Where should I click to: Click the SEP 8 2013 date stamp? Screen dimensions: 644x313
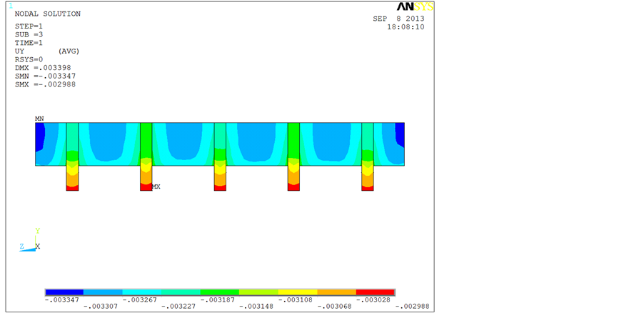coord(398,19)
